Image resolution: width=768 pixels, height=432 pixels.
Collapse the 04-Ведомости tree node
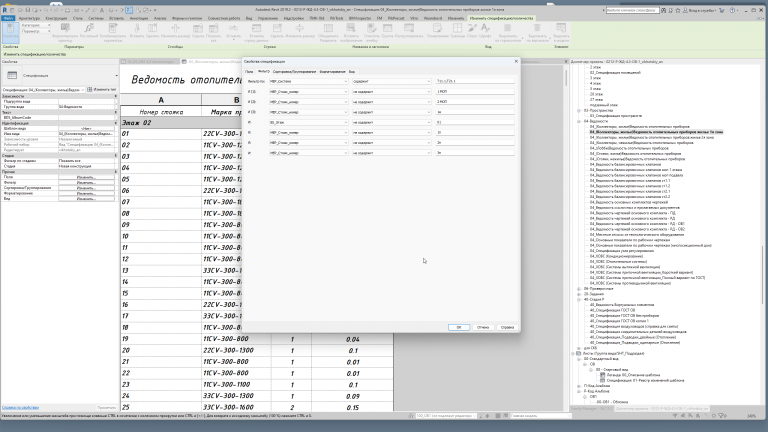tap(579, 121)
